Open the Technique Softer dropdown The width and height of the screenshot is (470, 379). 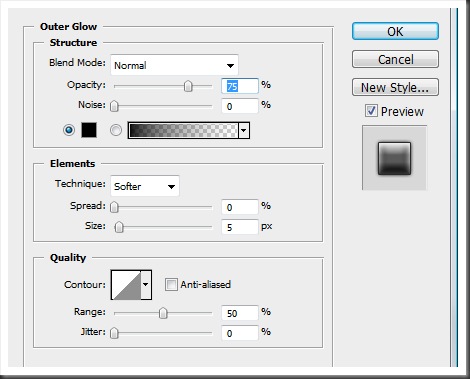tap(145, 186)
